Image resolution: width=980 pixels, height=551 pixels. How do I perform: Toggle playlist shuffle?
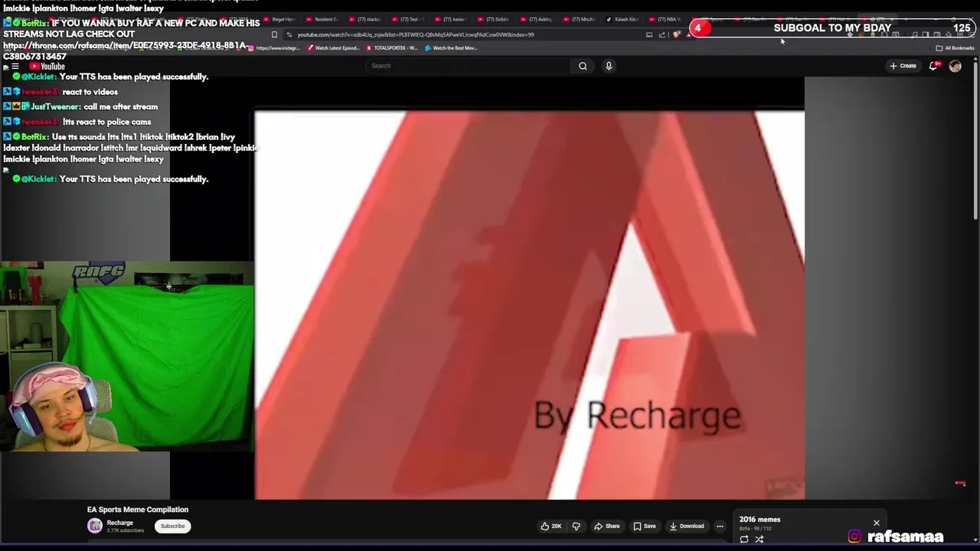click(x=759, y=540)
